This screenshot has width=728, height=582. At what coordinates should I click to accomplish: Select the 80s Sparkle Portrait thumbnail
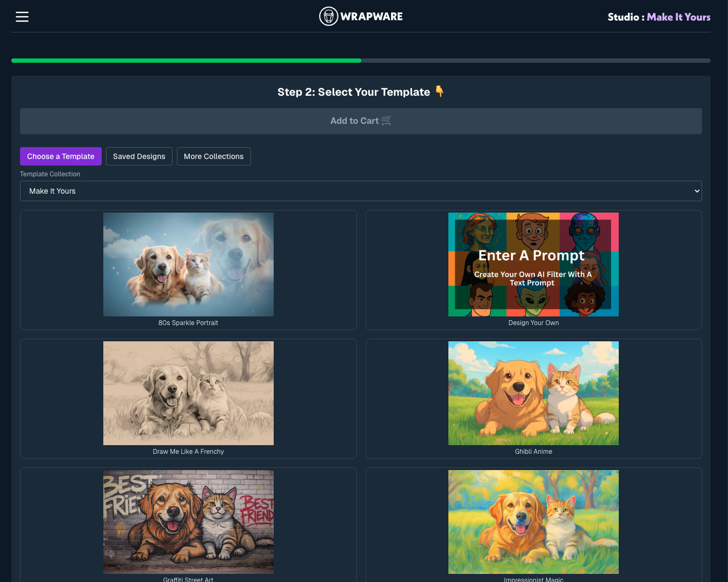pos(188,264)
